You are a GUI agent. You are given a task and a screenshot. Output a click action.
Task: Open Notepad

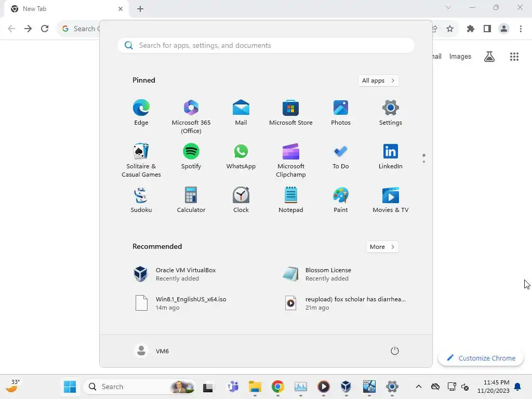291,200
